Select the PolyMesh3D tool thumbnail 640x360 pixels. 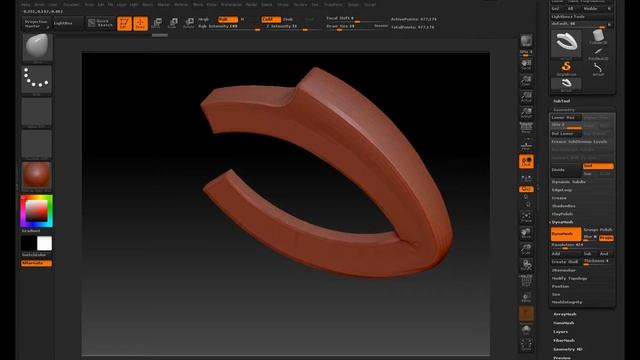[598, 53]
